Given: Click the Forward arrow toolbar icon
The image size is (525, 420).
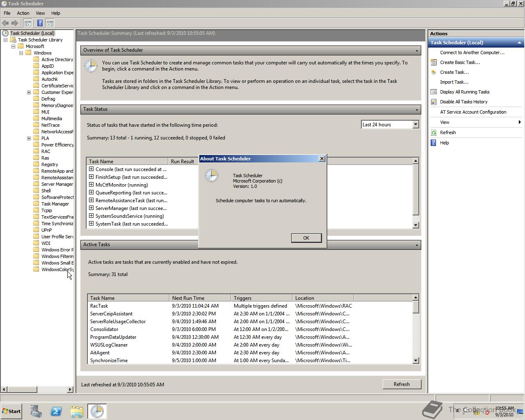Looking at the screenshot, I should (15, 23).
